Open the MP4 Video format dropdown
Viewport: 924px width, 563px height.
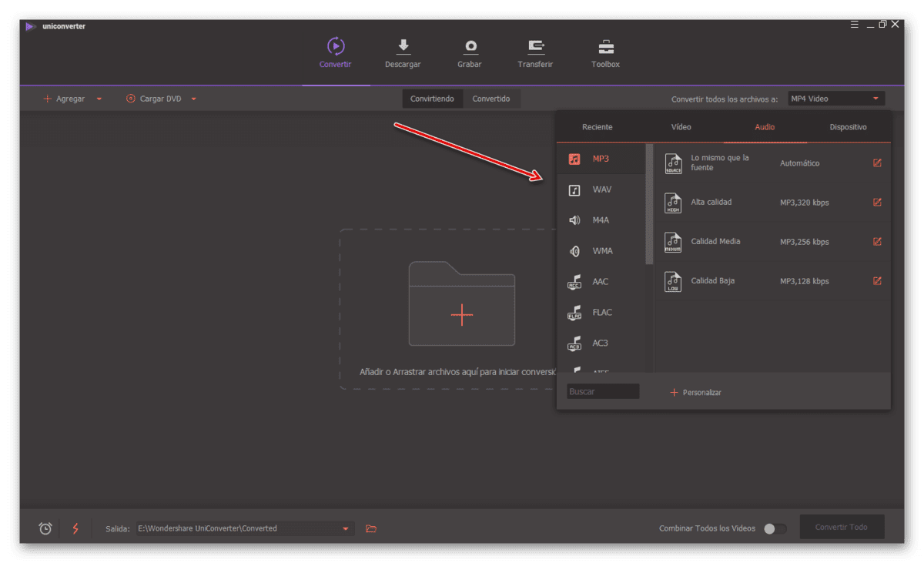836,99
